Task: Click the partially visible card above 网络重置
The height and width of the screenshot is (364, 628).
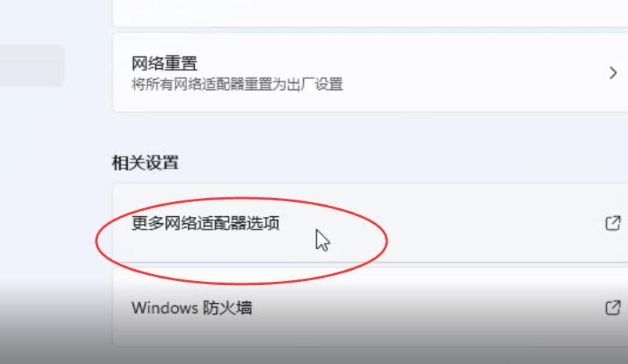Action: (370, 13)
